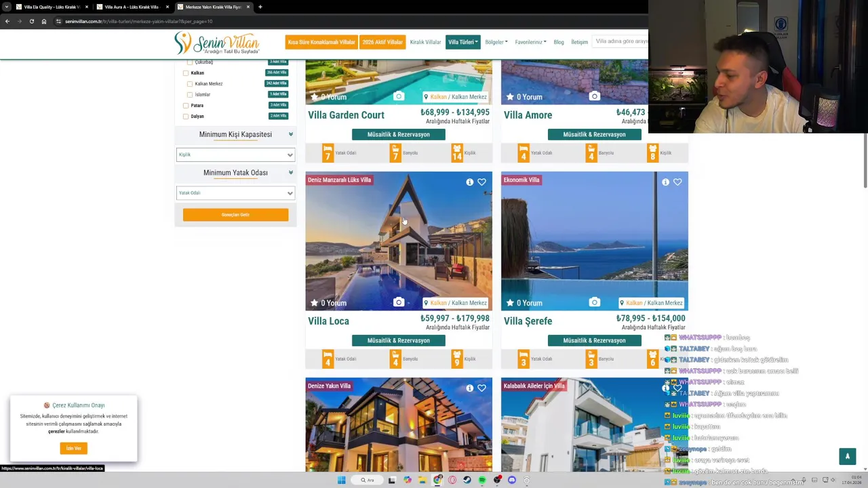Open Opera browser from the taskbar

click(452, 480)
